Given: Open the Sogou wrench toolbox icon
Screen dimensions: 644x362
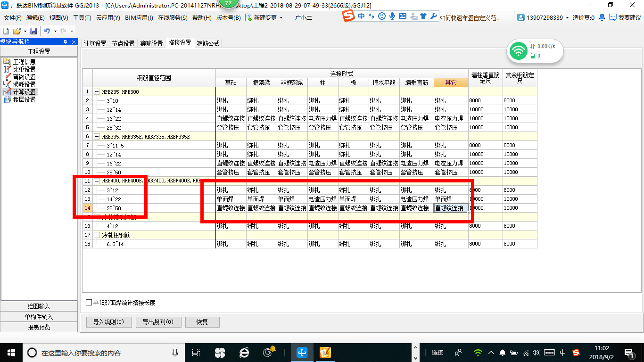Looking at the screenshot, I should click(434, 16).
